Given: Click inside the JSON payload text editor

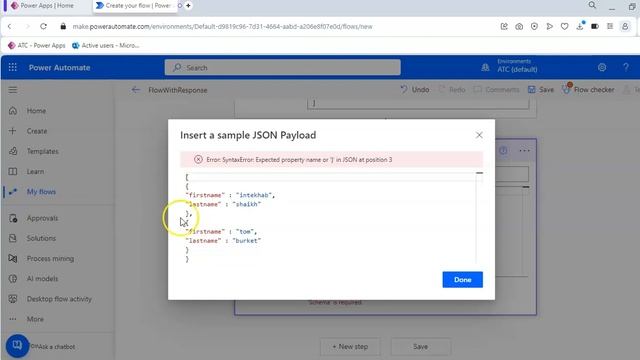Looking at the screenshot, I should [x=330, y=218].
